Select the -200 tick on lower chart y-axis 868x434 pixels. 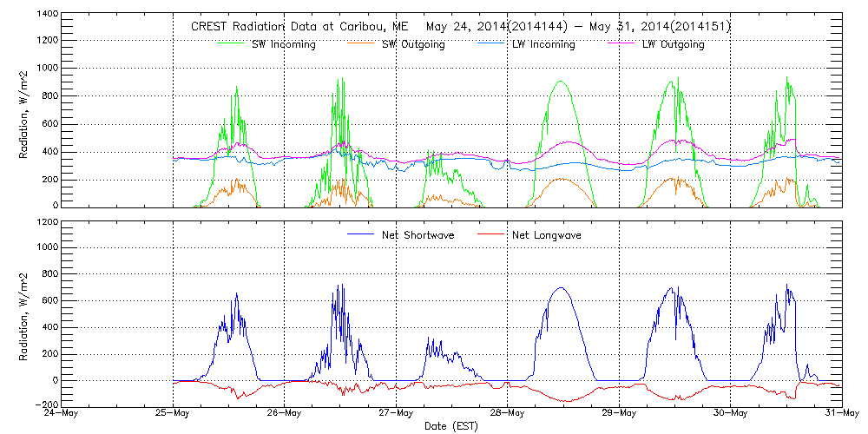46,405
